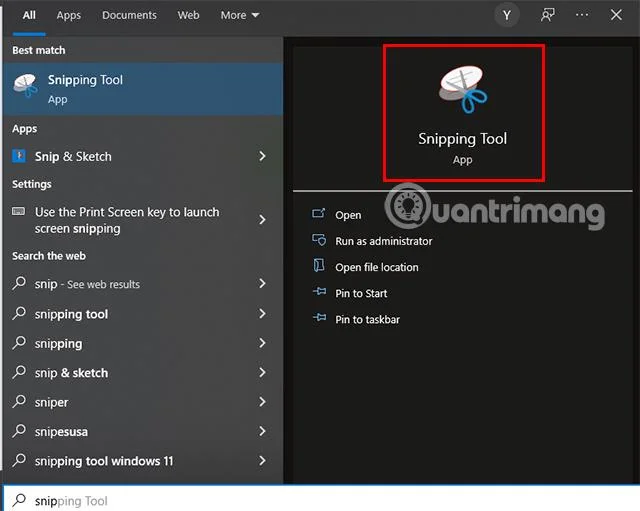Viewport: 640px width, 511px height.
Task: Click search icon beside 'snipping' suggestion
Action: pyautogui.click(x=19, y=342)
